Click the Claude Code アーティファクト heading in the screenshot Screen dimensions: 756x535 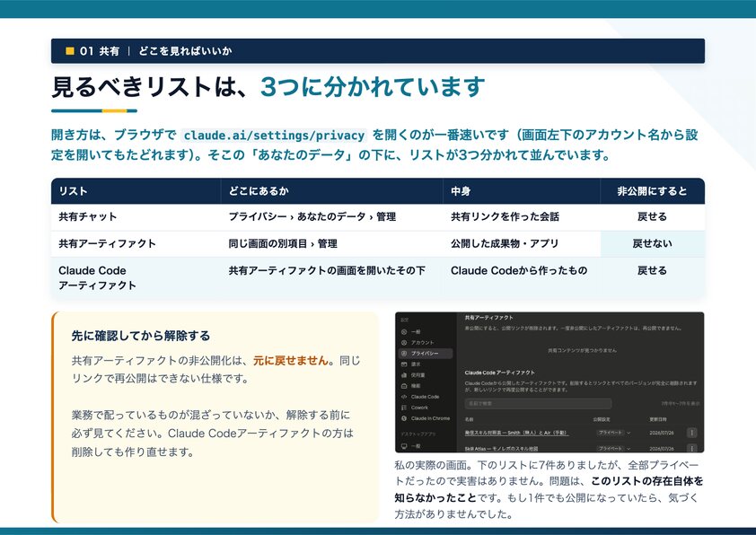499,373
